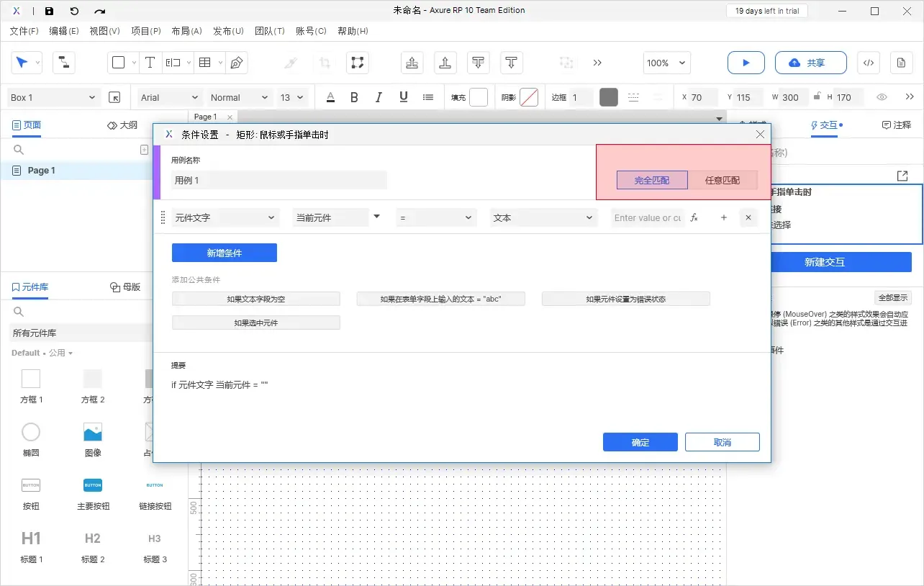Open the 元件文字 condition type dropdown

225,217
